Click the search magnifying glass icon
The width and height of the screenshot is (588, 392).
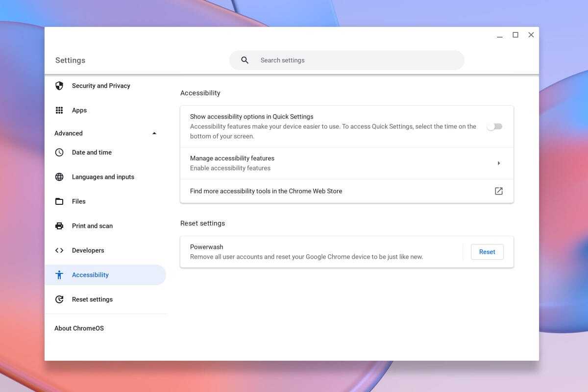click(245, 60)
